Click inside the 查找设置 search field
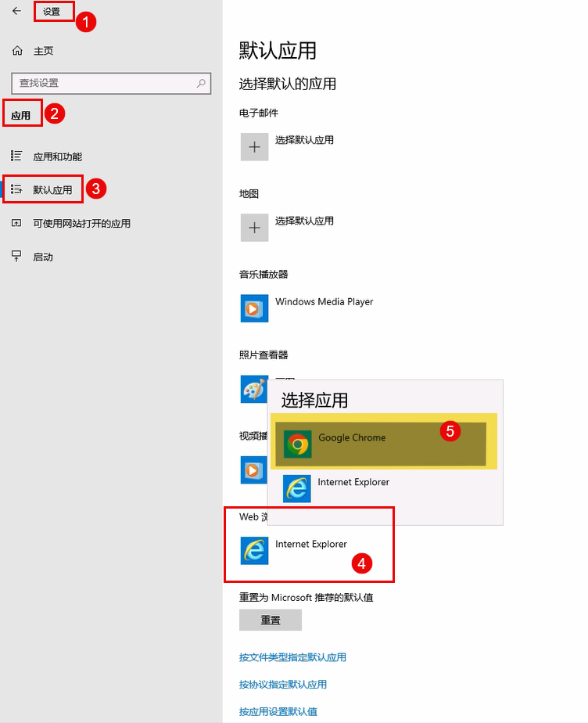The height and width of the screenshot is (723, 588). click(x=102, y=83)
